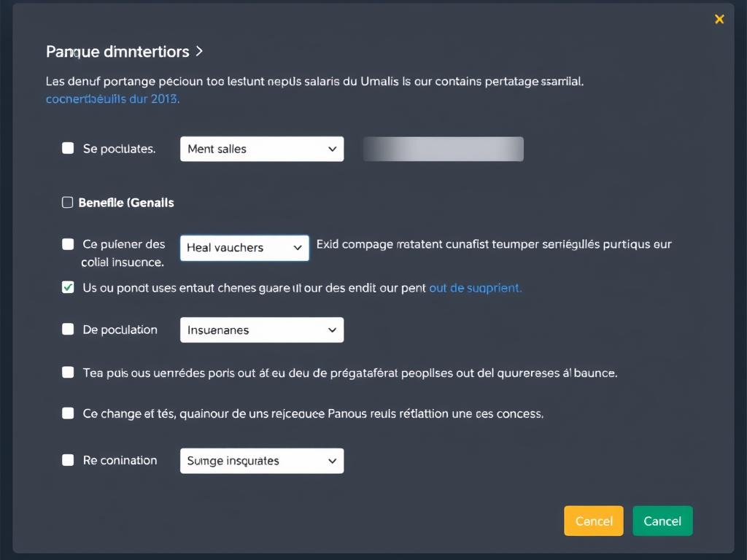The image size is (747, 560).
Task: Open the Insuenanes dropdown
Action: (261, 330)
